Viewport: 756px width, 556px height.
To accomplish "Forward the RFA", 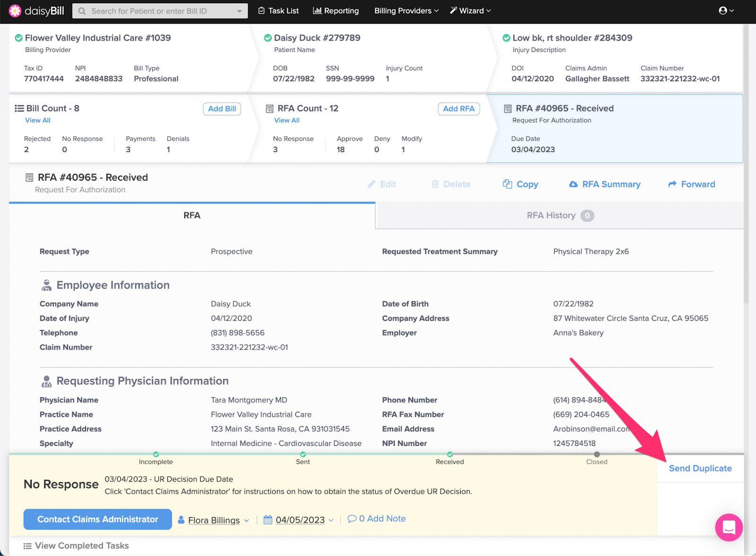I will (x=692, y=184).
